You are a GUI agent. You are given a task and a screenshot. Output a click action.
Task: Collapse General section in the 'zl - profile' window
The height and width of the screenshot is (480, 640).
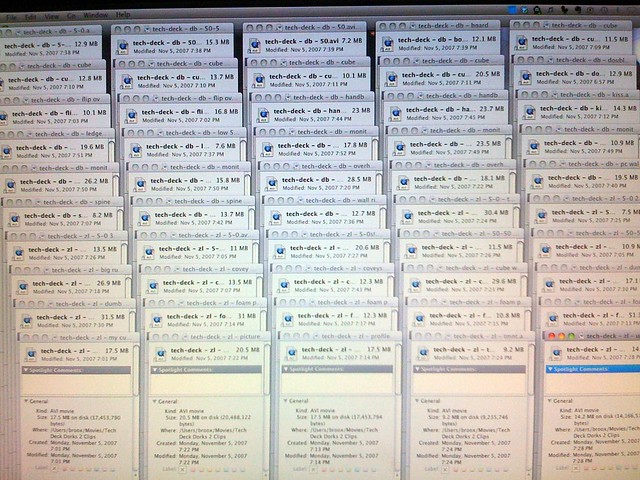pos(285,401)
